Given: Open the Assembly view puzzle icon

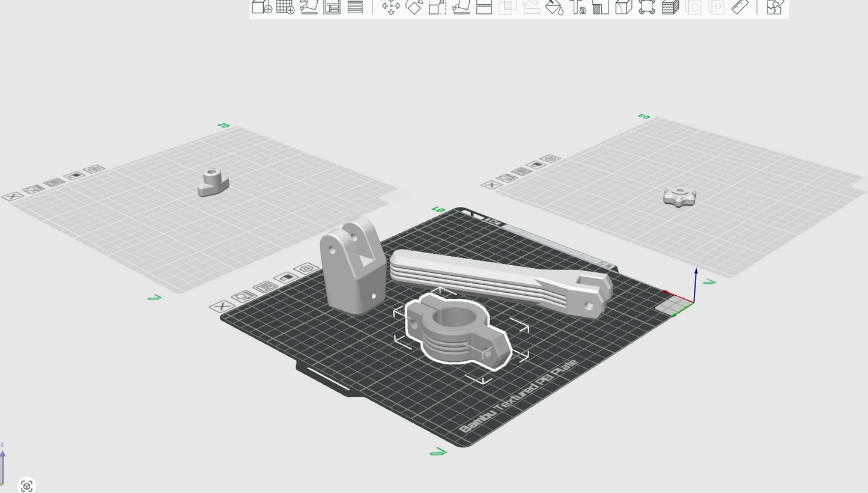Looking at the screenshot, I should pyautogui.click(x=774, y=7).
